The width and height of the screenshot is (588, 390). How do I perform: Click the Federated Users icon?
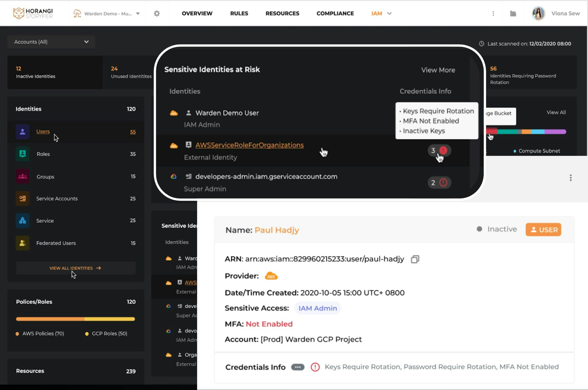point(22,243)
